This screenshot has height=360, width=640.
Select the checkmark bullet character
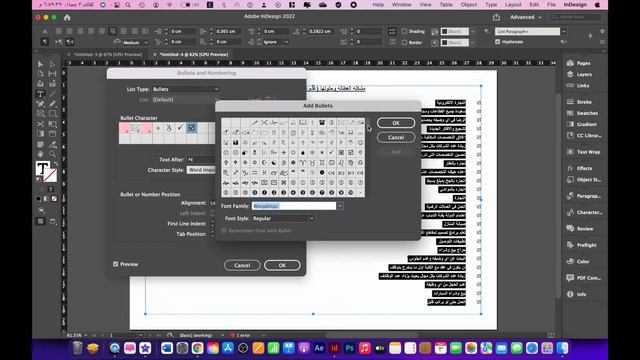point(180,128)
